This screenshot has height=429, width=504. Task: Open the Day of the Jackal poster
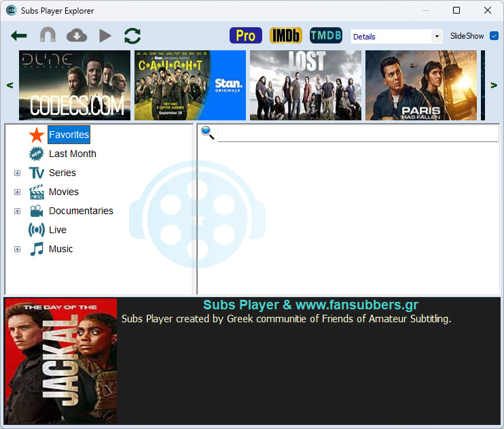pos(61,361)
